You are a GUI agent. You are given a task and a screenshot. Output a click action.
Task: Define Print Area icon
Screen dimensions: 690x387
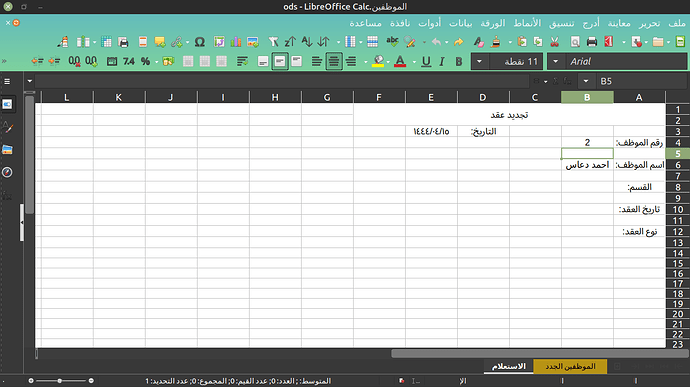[x=124, y=42]
